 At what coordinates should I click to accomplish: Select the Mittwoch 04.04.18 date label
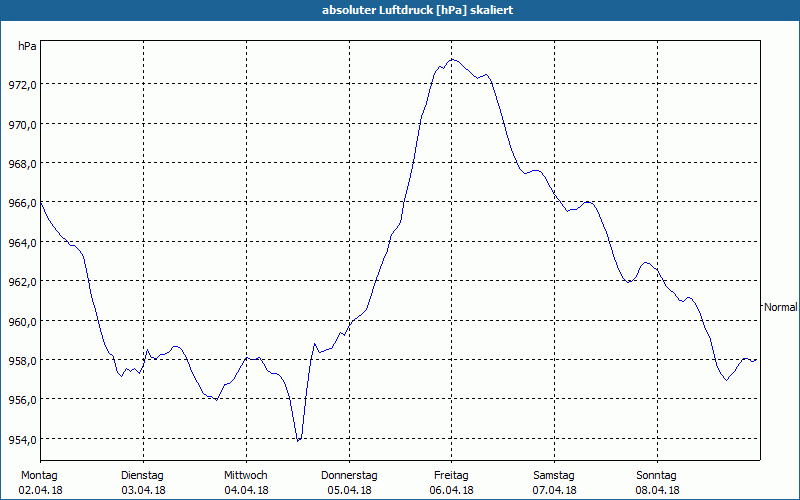pos(246,483)
